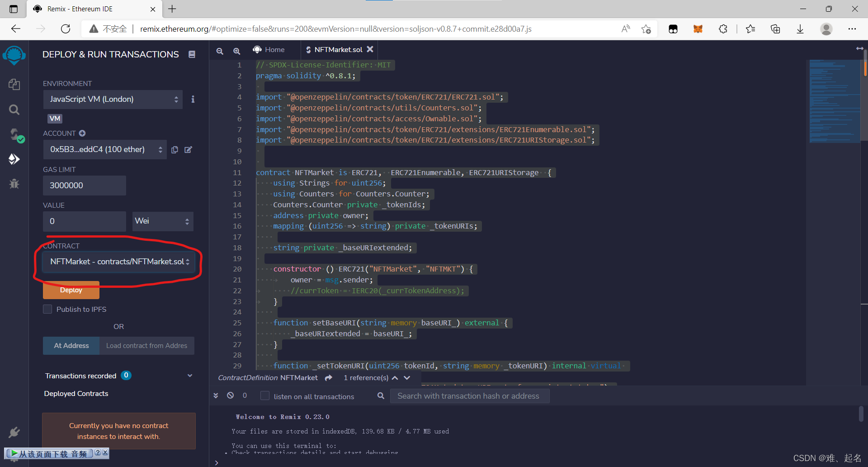Click the Remix - Ethereum IDE browser tab
Viewport: 868px width, 467px height.
click(94, 9)
